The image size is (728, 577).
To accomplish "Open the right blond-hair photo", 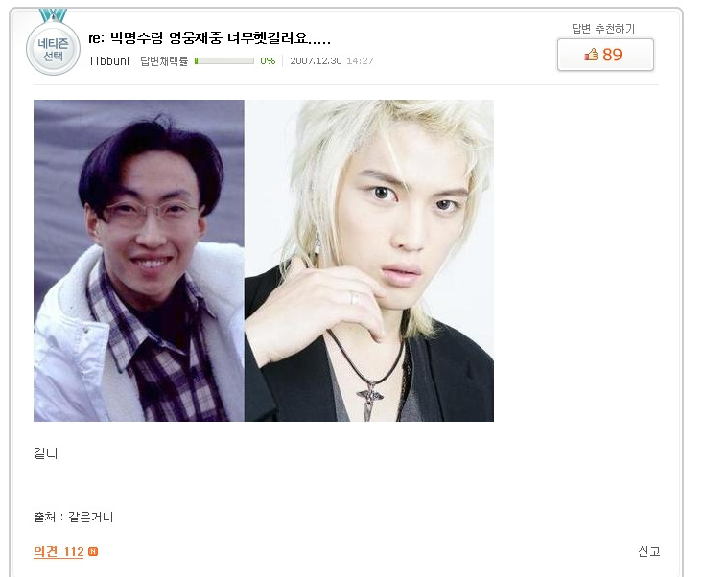I will [x=369, y=261].
